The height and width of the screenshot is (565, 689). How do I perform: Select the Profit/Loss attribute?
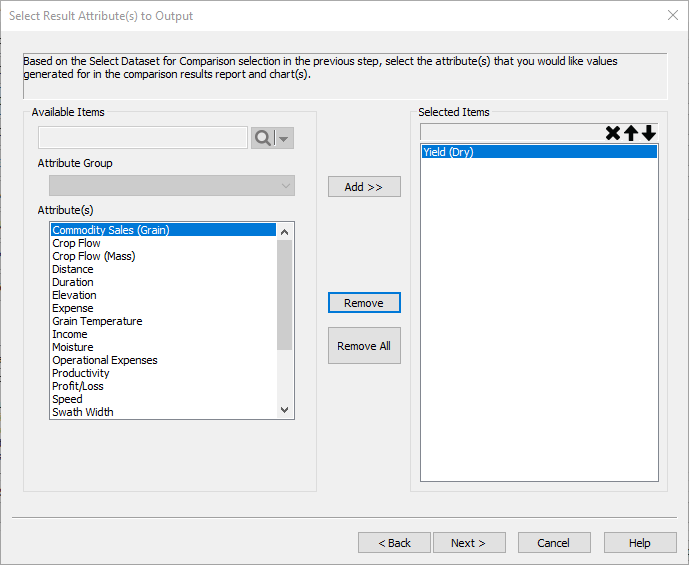click(x=163, y=386)
